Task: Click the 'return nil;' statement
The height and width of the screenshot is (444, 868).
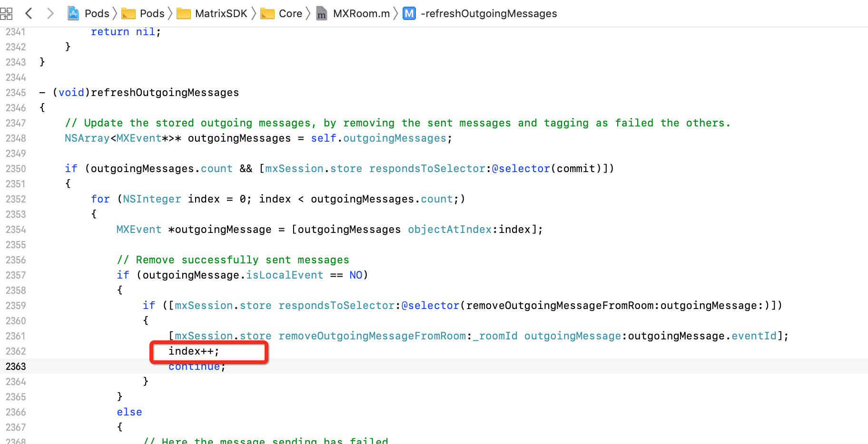Action: [126, 32]
